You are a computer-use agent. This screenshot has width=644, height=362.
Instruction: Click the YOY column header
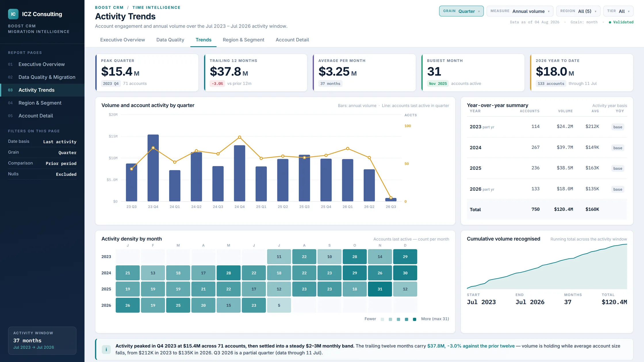[620, 111]
